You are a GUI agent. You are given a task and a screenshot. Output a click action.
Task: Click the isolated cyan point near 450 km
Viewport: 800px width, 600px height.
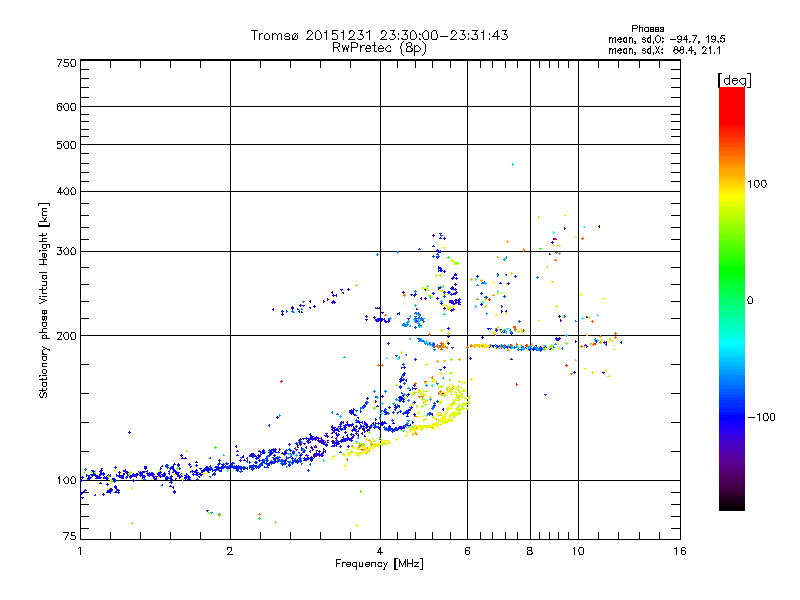513,164
